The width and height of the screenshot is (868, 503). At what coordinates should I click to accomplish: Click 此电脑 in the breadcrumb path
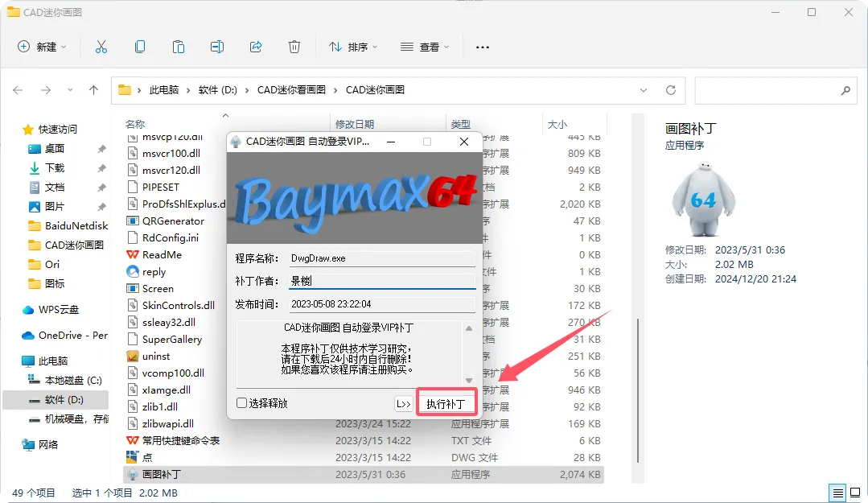click(x=164, y=90)
